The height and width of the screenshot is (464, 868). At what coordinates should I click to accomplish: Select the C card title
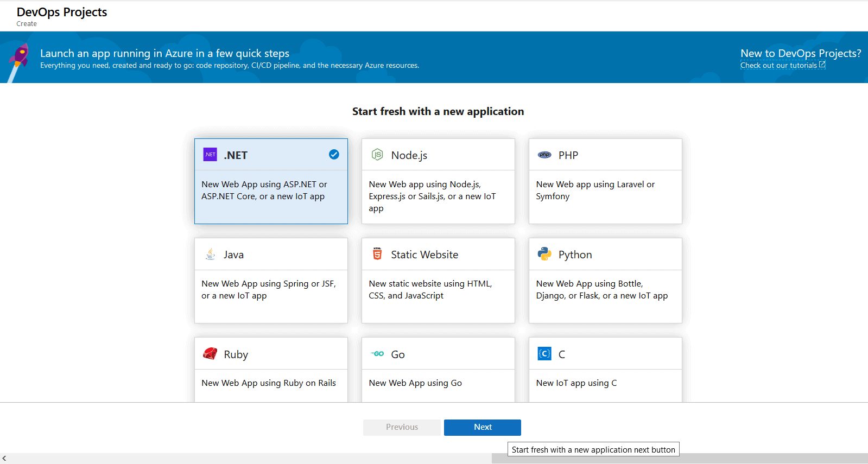click(562, 354)
